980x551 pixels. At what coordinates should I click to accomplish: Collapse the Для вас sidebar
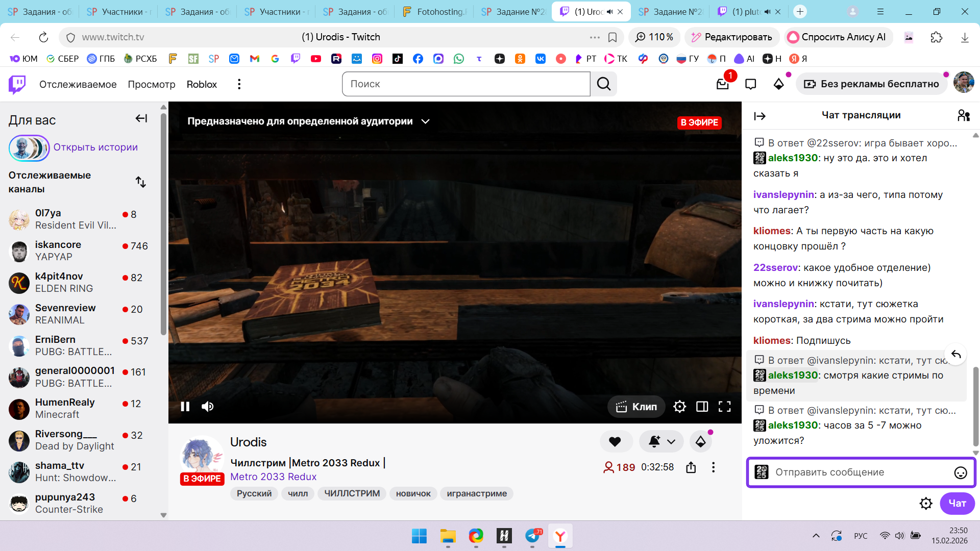point(141,119)
